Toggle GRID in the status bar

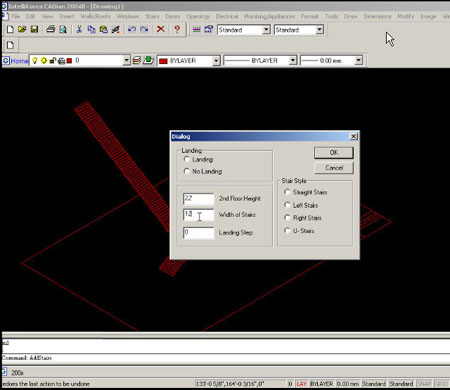(441, 384)
